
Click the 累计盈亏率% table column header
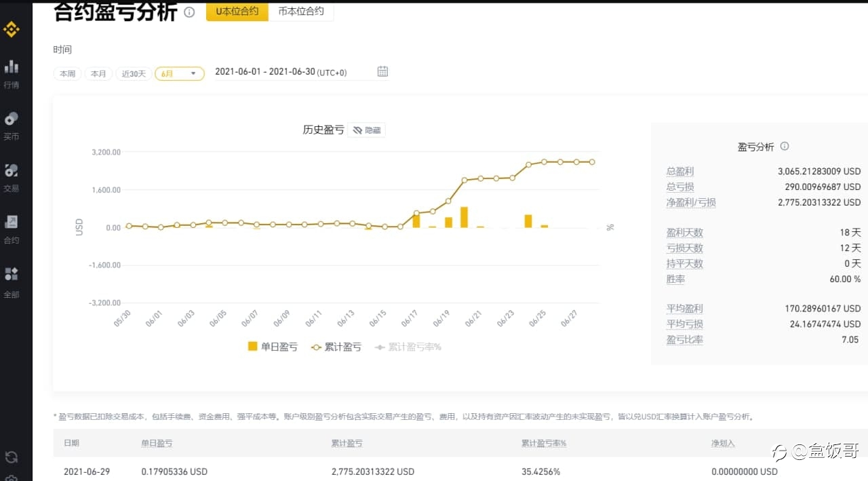pos(544,443)
